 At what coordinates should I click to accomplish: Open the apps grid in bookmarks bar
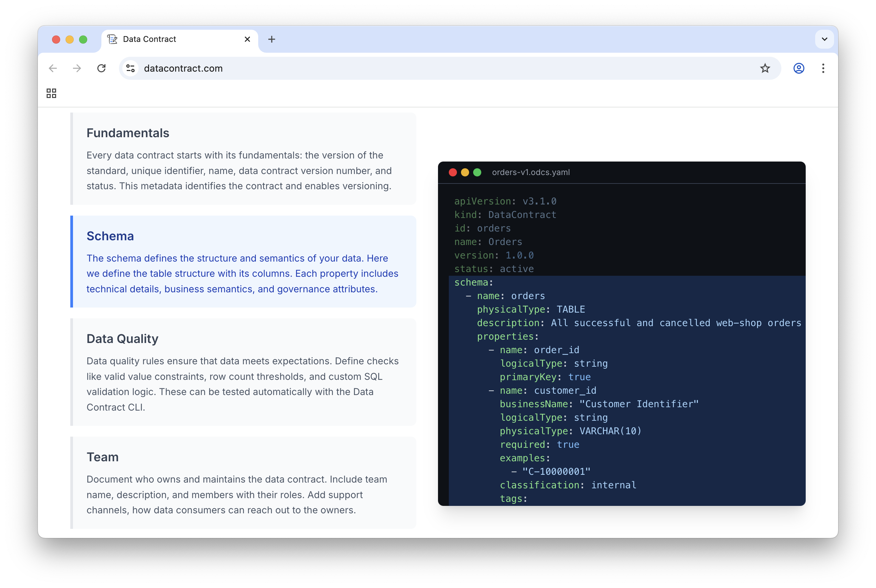[51, 93]
